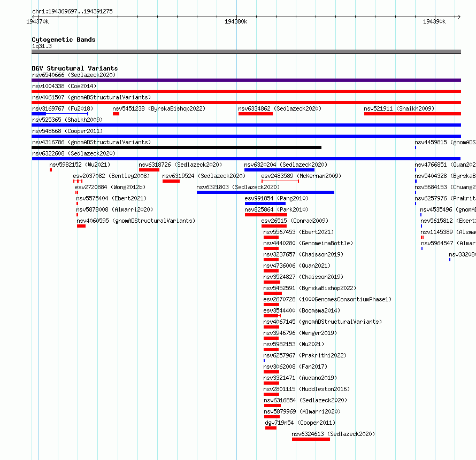This screenshot has height=460, width=476.
Task: Click nsv4766851 (Quan) variant label
Action: [446, 165]
